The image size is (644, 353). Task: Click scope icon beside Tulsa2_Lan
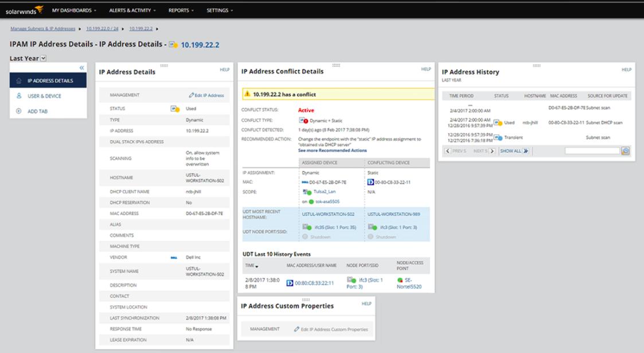pos(307,192)
